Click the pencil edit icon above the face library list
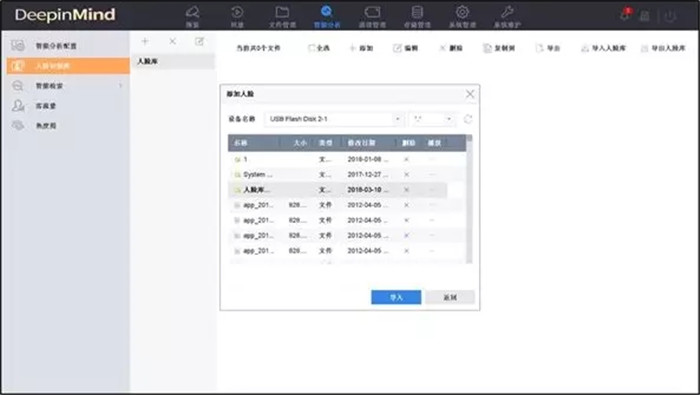This screenshot has width=700, height=395. point(199,42)
